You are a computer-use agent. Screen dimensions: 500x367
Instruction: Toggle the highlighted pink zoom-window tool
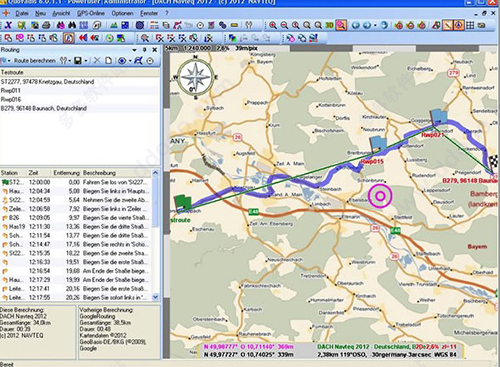[341, 25]
